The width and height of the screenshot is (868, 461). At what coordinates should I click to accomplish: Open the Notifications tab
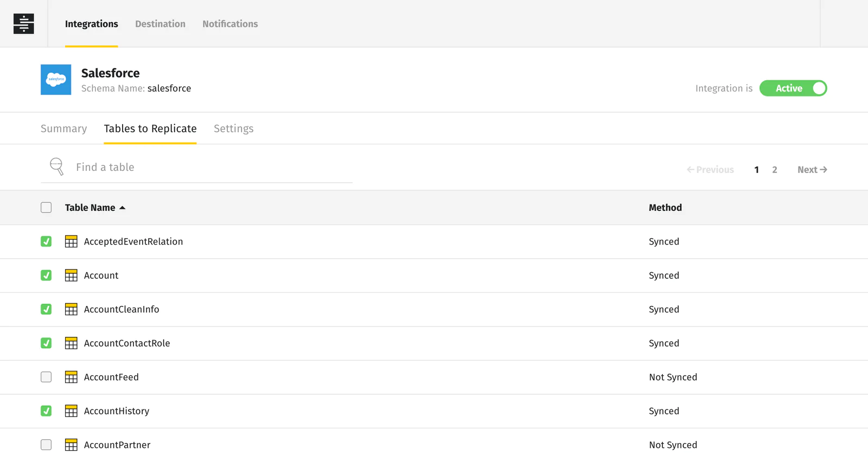[x=230, y=24]
